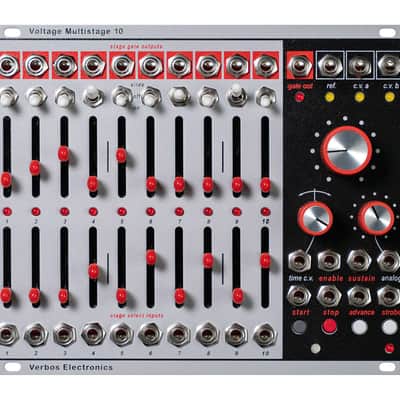
Task: Flip the stage 8 toggle switch
Action: 208,96
